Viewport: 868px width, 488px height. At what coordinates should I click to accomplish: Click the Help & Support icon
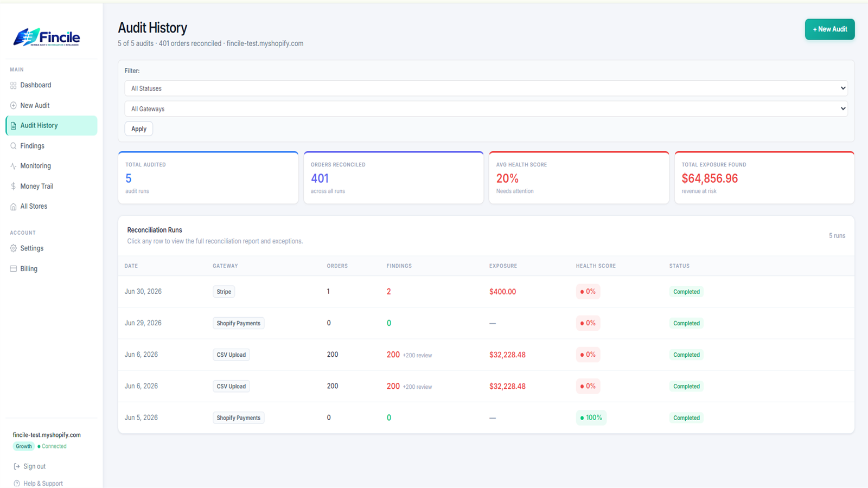pos(17,484)
